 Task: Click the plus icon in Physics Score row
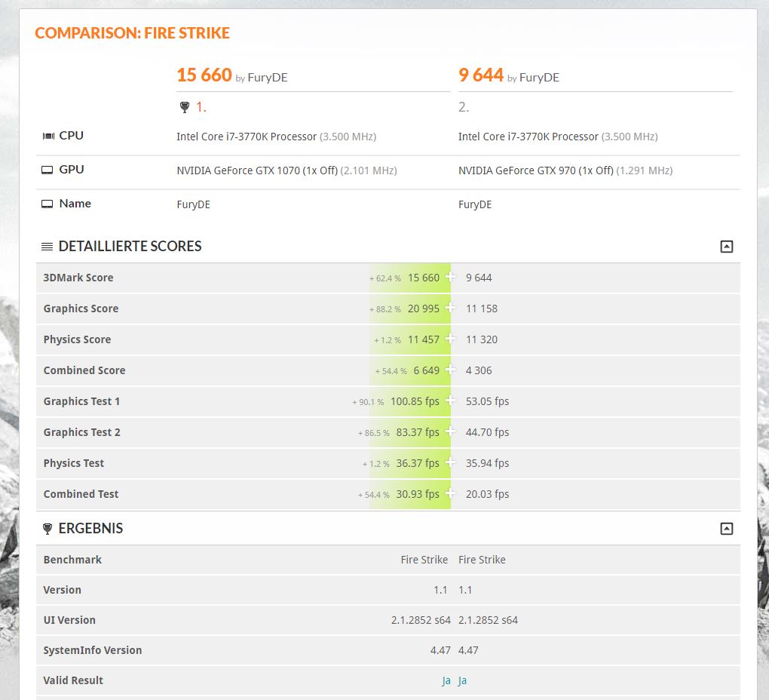coord(450,339)
